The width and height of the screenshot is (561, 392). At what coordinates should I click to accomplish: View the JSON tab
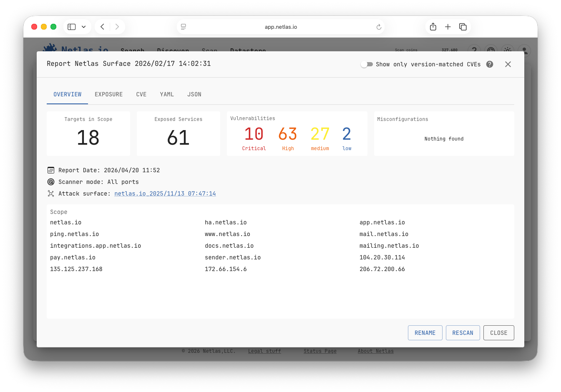click(x=194, y=94)
